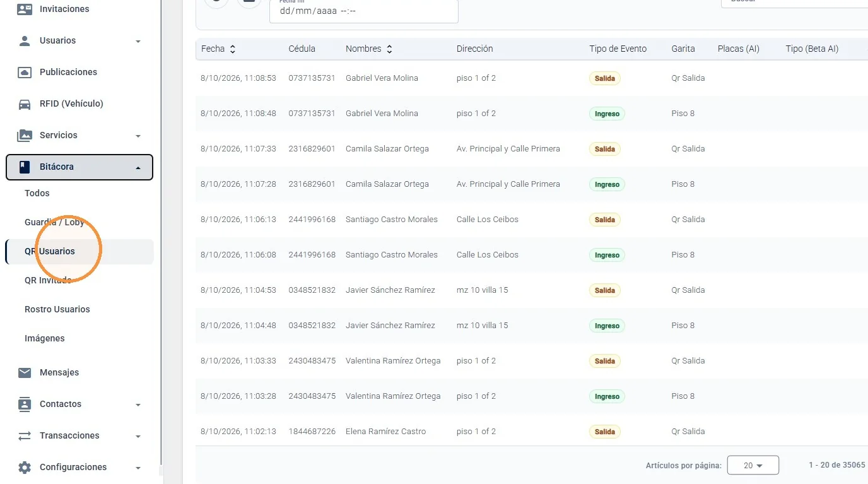868x484 pixels.
Task: Click the Invitaciones envelope-card icon
Action: tap(25, 9)
